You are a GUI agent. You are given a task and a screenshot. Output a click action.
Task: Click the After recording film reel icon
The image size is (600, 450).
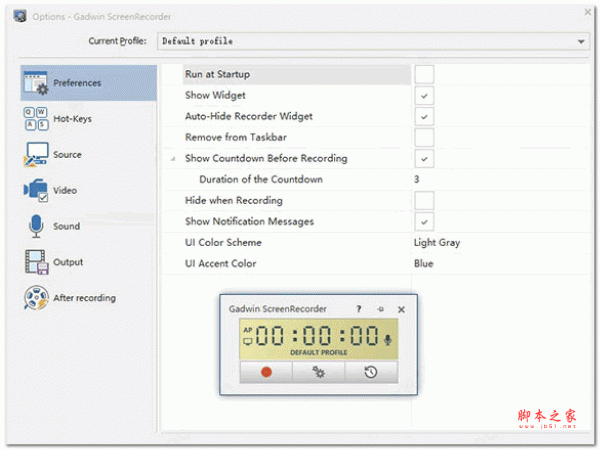(x=36, y=298)
